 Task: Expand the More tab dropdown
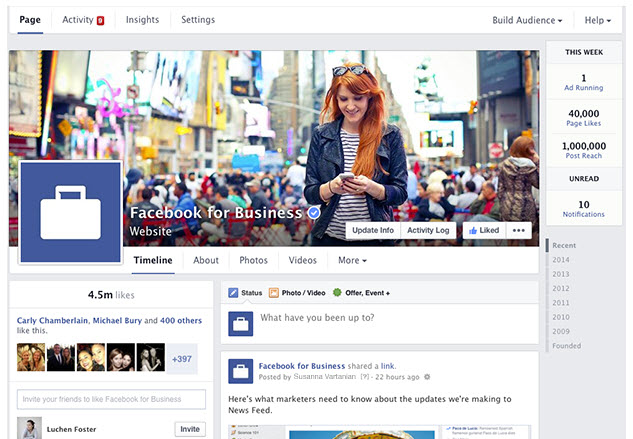352,260
